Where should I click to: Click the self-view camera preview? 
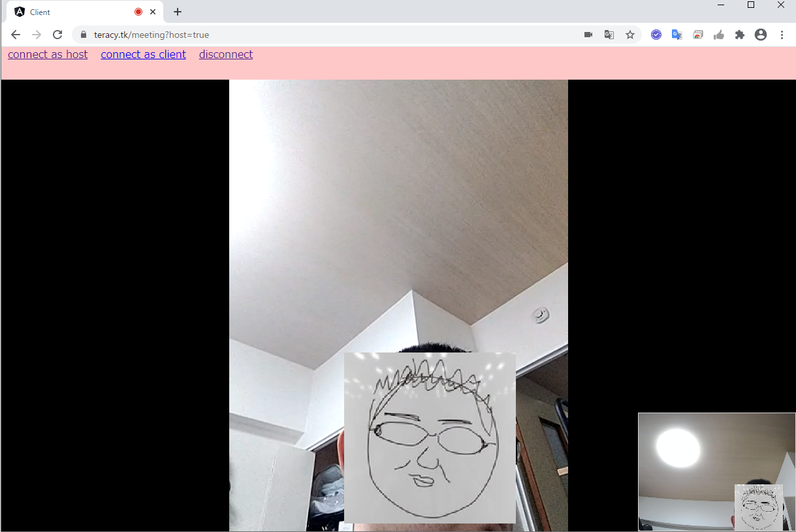pos(716,471)
